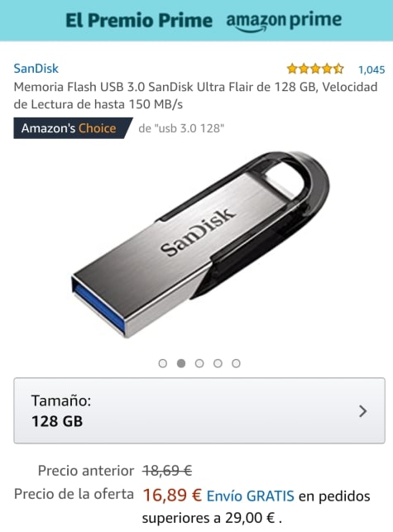Tap the El Premio Prime heading text
The width and height of the screenshot is (393, 532).
click(139, 21)
